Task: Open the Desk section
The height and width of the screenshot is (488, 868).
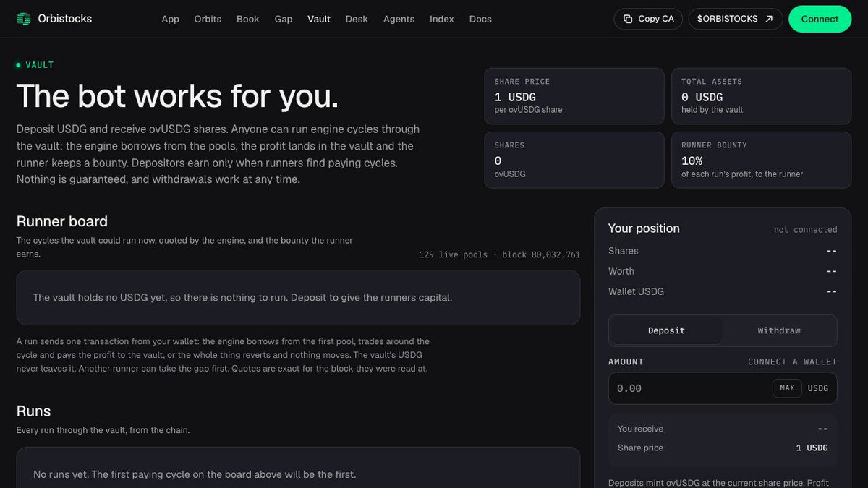Action: [357, 19]
